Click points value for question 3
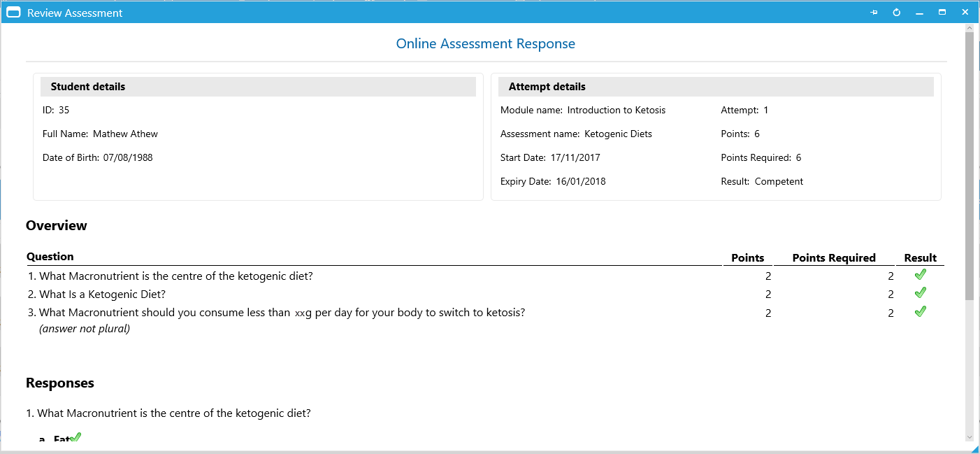 768,313
